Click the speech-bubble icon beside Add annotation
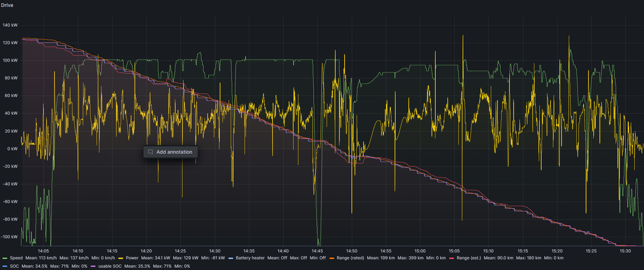The image size is (644, 270). (x=150, y=152)
